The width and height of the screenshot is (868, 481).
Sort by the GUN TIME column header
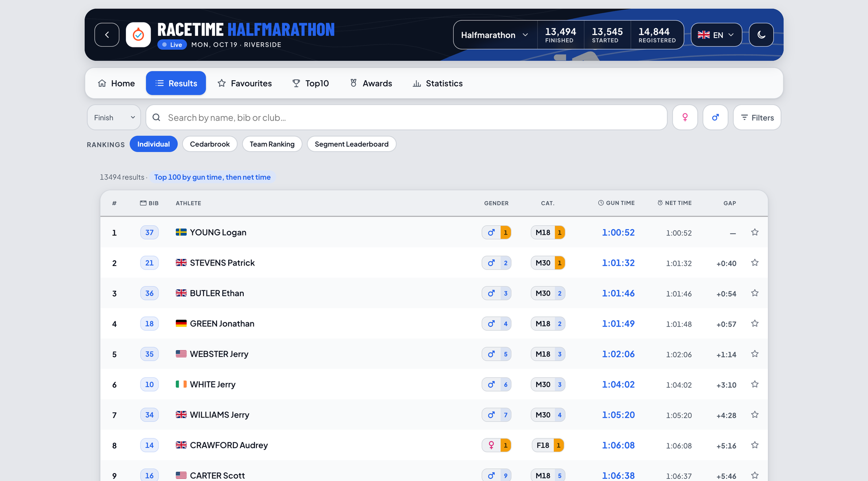pos(616,203)
